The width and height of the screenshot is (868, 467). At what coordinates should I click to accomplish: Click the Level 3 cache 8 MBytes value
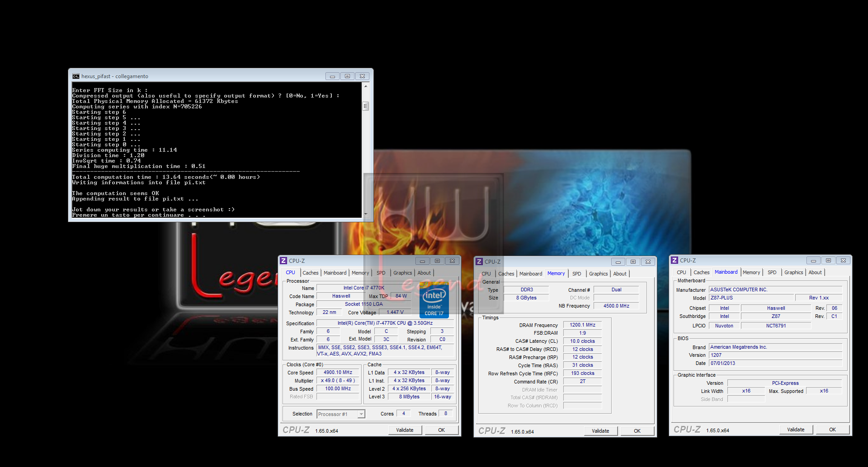(409, 397)
